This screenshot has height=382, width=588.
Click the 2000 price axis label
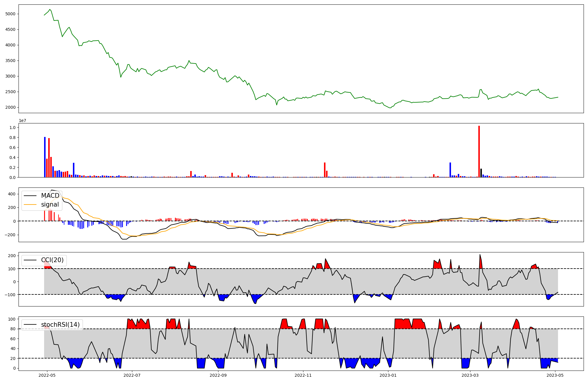tap(11, 107)
